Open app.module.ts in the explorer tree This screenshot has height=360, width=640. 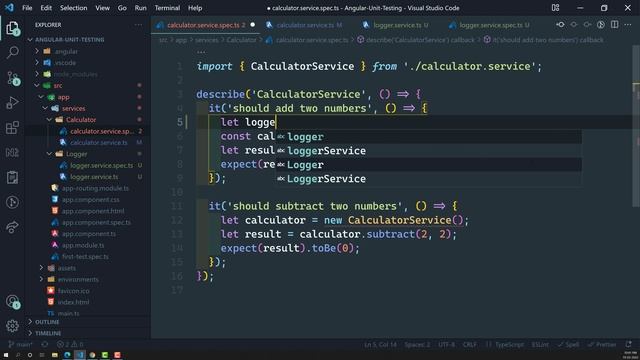(83, 245)
